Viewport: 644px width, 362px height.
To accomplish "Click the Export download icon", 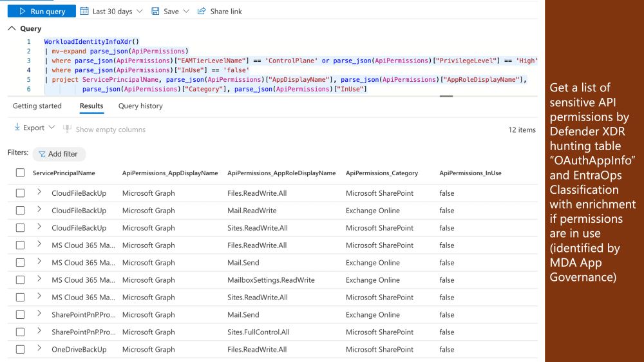I will [17, 128].
